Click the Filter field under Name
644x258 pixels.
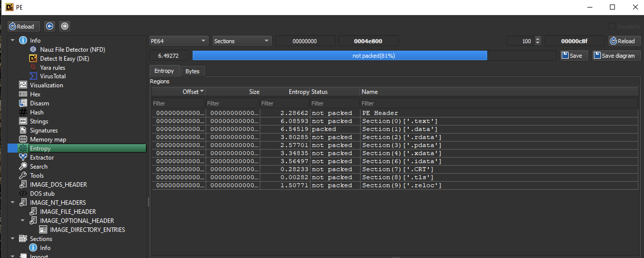[x=499, y=103]
